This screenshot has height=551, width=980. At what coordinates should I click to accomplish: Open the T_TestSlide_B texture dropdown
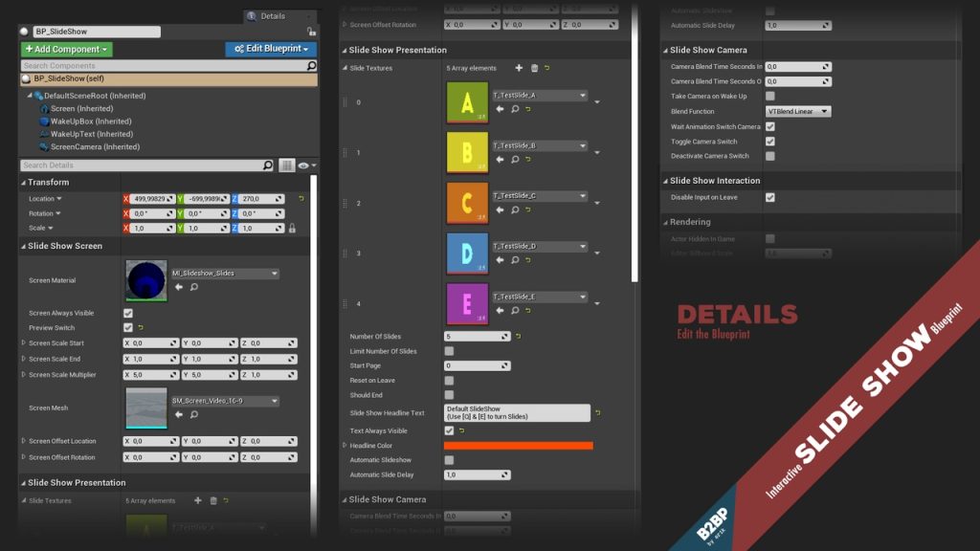[540, 145]
